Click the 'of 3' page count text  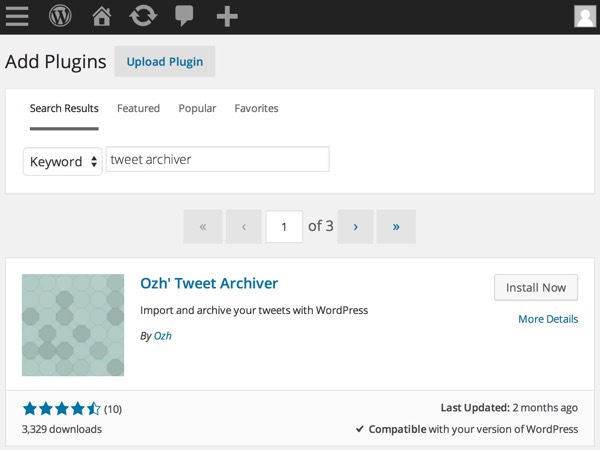pos(321,226)
